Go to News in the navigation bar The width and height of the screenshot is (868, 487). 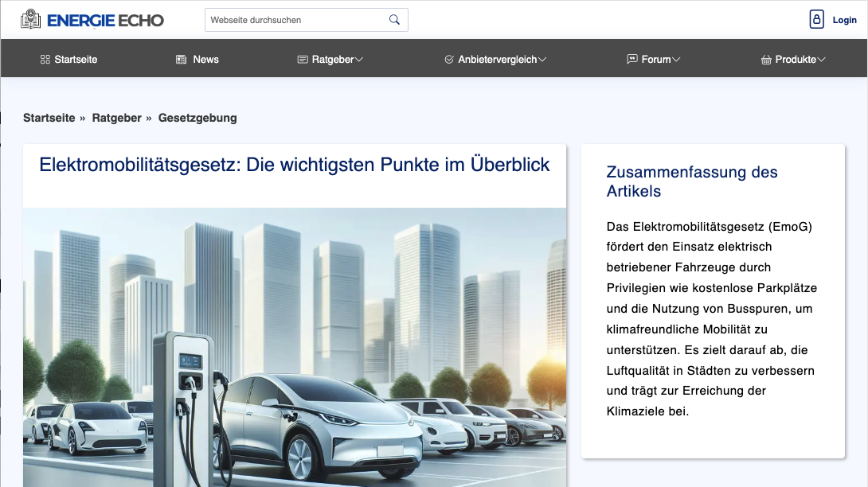coord(205,60)
